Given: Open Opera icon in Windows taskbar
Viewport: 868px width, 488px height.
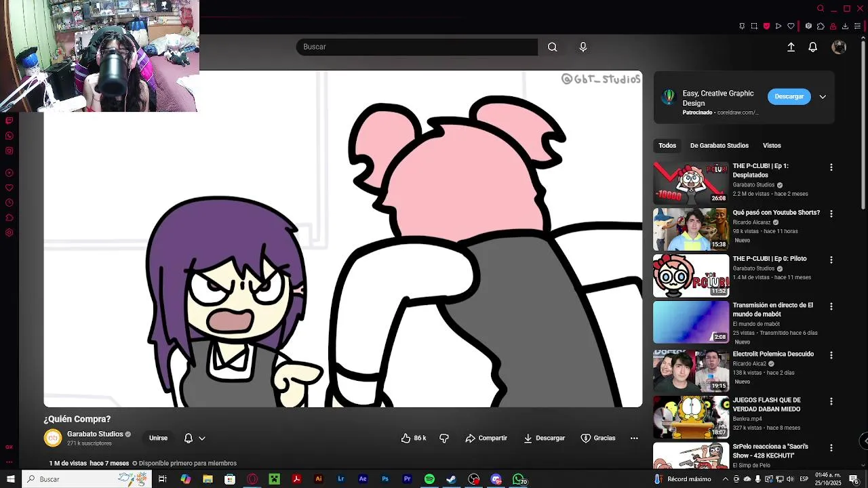Looking at the screenshot, I should click(252, 479).
